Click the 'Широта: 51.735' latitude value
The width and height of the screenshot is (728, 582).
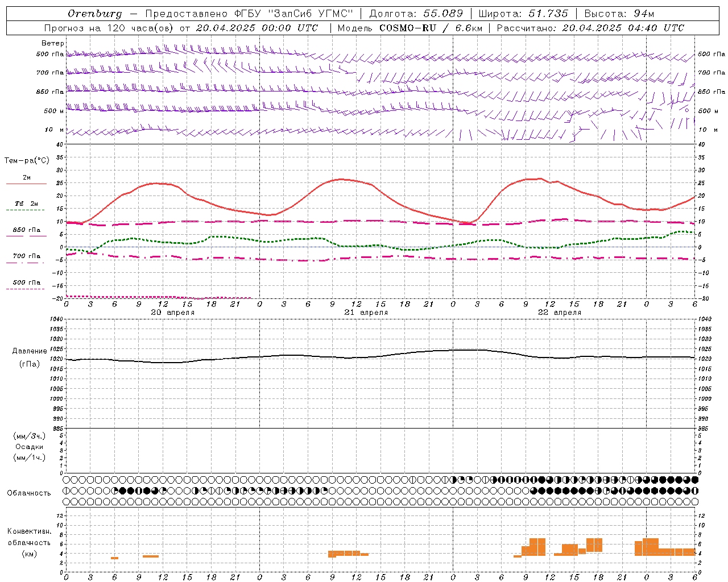523,14
